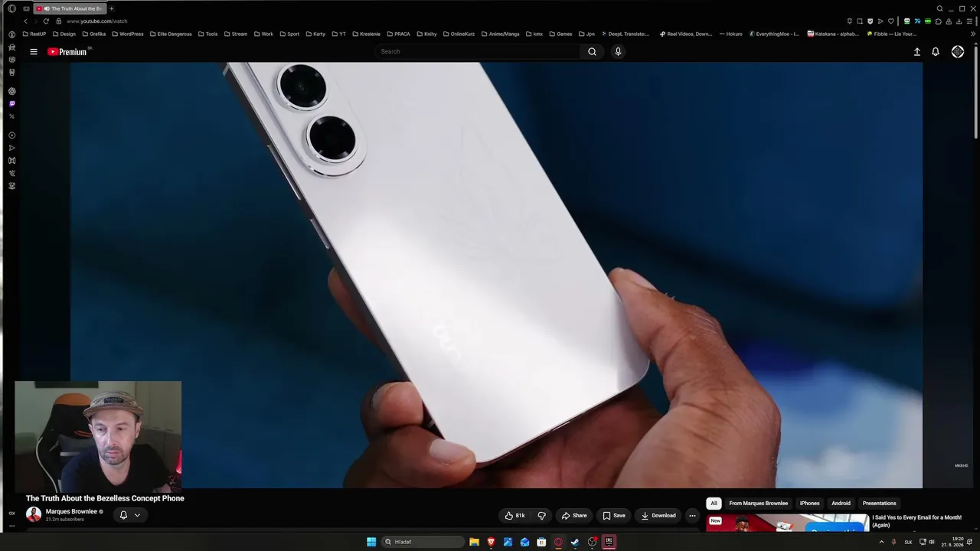This screenshot has height=551, width=980.
Task: Open "I Said Yes to Every Email" video title
Action: 917,521
